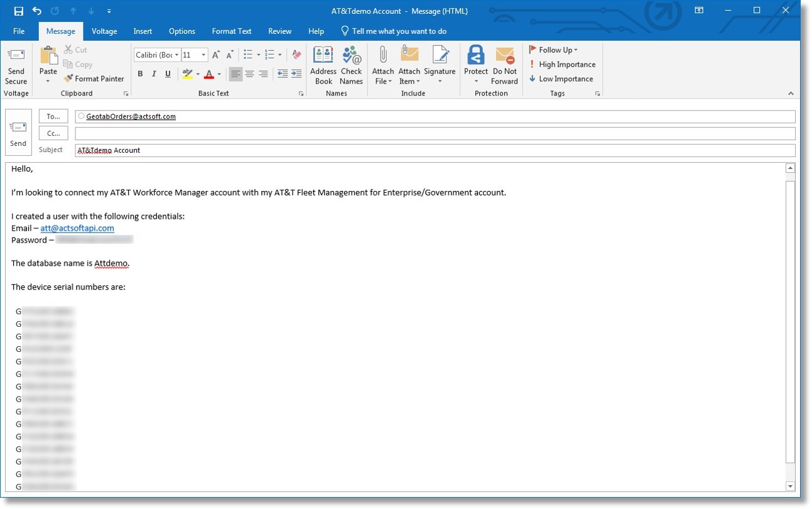Viewport: 812px width, 509px height.
Task: Toggle Italic formatting
Action: (x=154, y=74)
